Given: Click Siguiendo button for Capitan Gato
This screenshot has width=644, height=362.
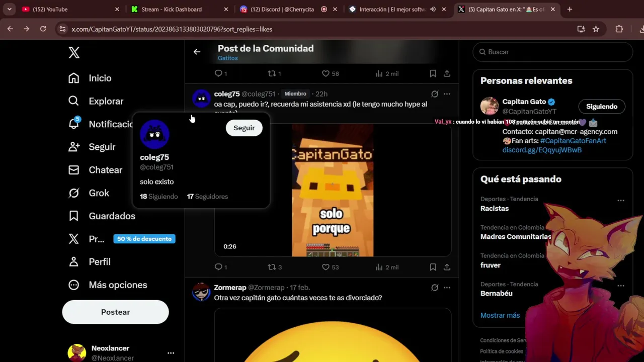Looking at the screenshot, I should click(602, 107).
